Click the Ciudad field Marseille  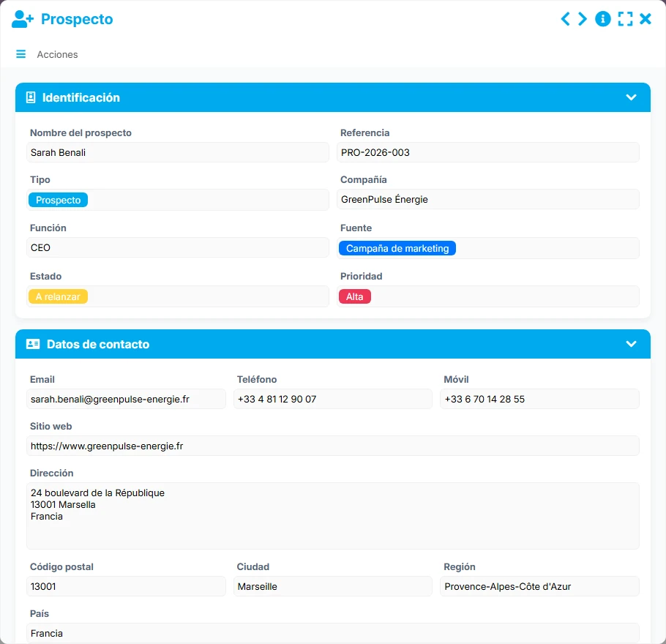click(x=333, y=587)
